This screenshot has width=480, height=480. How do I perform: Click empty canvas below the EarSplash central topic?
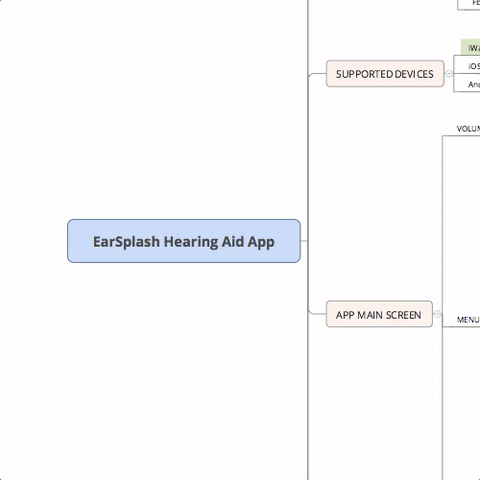click(183, 367)
